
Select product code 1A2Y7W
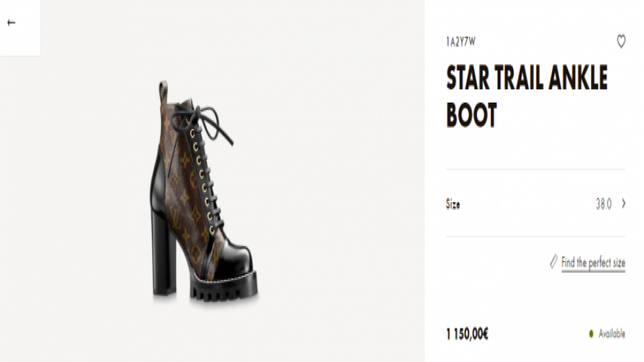point(461,42)
